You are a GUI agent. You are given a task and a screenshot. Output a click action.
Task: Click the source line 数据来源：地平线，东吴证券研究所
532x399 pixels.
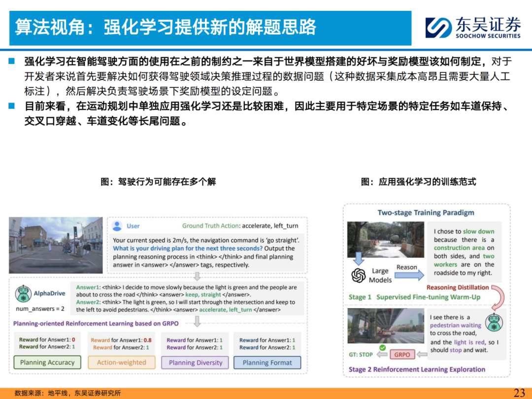coord(68,393)
